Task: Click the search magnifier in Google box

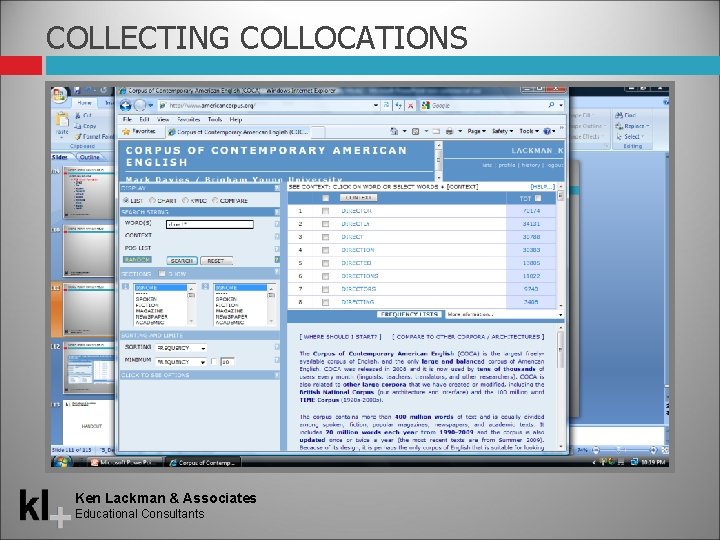Action: click(x=551, y=105)
